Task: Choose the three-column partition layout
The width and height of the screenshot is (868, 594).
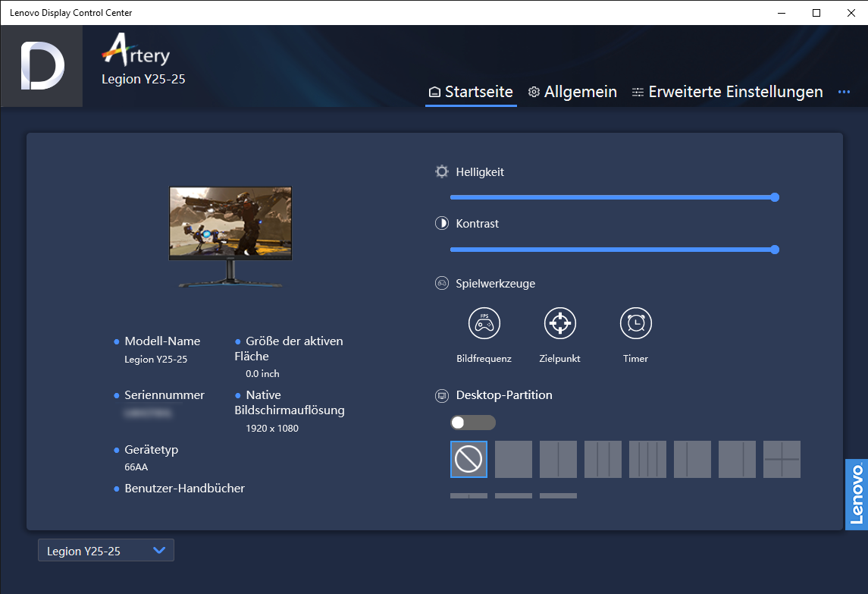Action: click(x=603, y=459)
